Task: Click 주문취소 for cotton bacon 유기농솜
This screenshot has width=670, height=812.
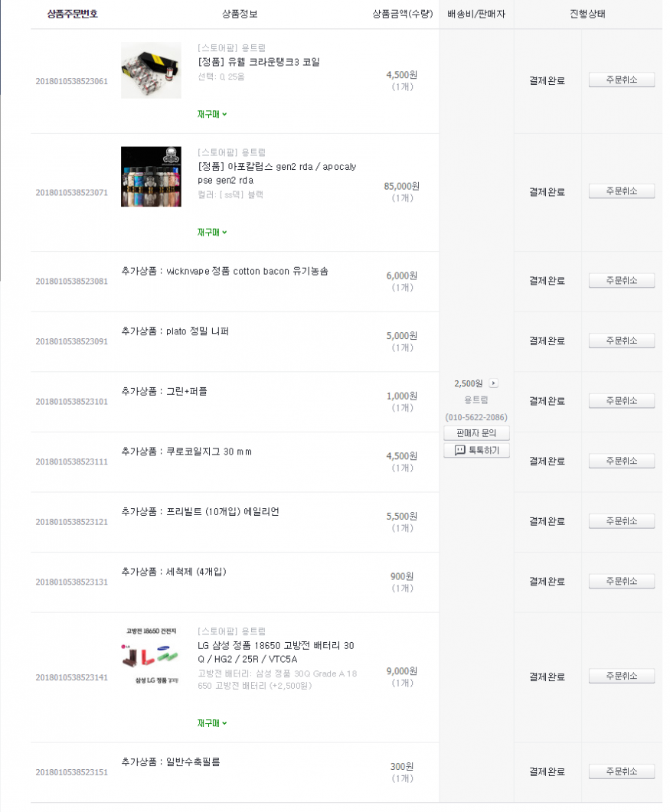Action: click(621, 280)
